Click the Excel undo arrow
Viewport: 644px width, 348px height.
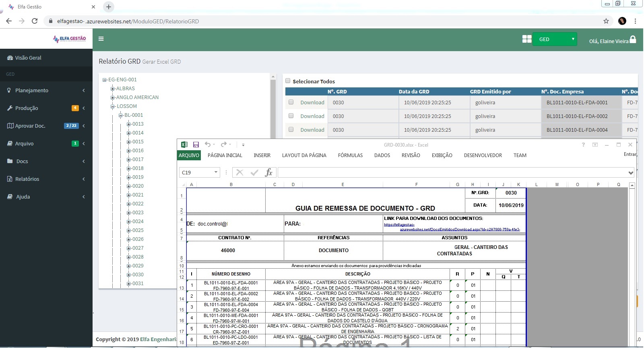(207, 145)
